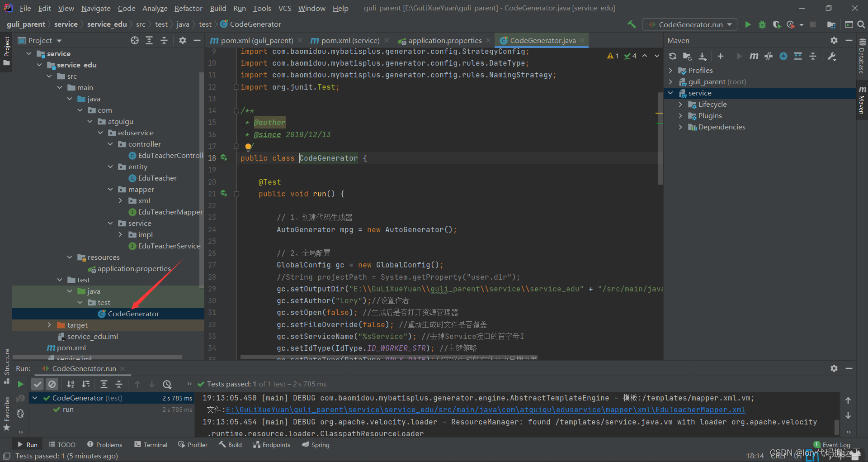Collapse all test results
This screenshot has height=462, width=868.
click(119, 384)
